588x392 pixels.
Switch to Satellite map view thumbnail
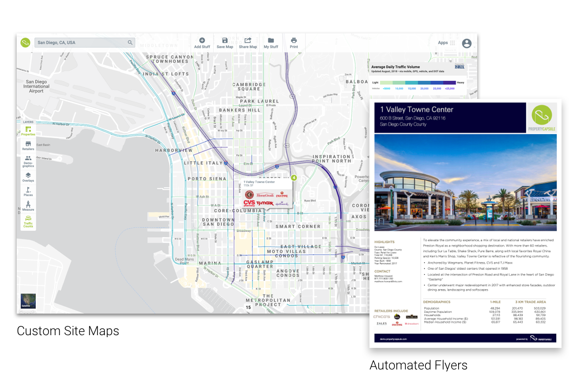click(28, 301)
